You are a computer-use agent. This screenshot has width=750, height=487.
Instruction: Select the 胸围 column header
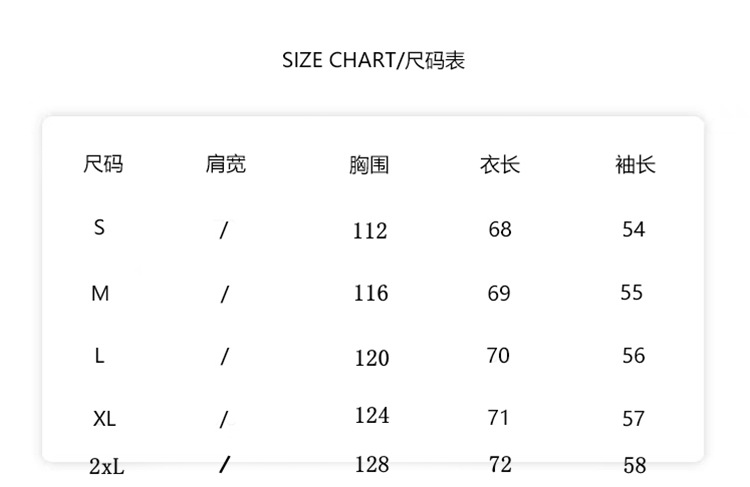click(x=369, y=165)
